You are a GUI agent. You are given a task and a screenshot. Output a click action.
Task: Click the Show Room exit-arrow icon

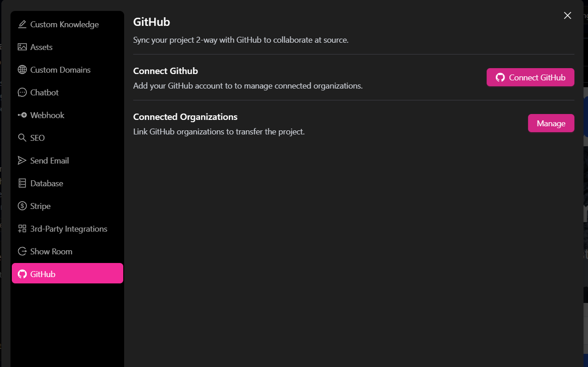tap(22, 252)
